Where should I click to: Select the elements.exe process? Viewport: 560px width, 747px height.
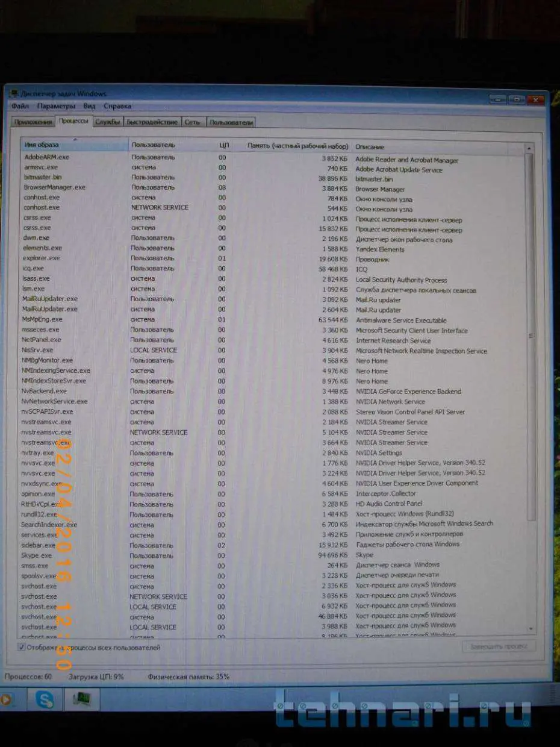click(273, 248)
